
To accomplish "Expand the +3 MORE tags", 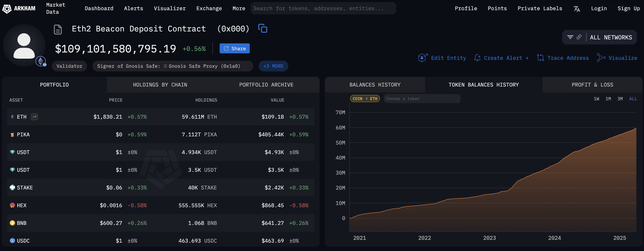I will tap(273, 66).
